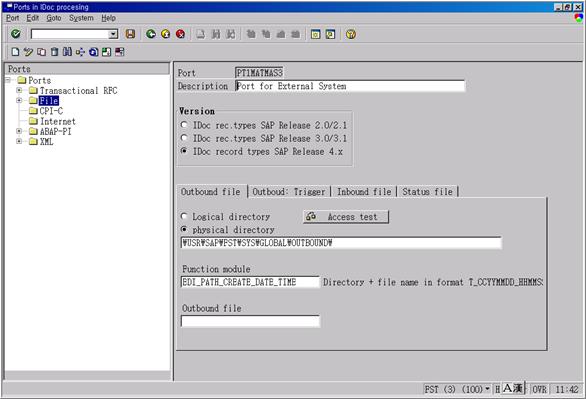Viewport: 586px width, 399px height.
Task: Click the green checkmark Enter icon
Action: 16,34
